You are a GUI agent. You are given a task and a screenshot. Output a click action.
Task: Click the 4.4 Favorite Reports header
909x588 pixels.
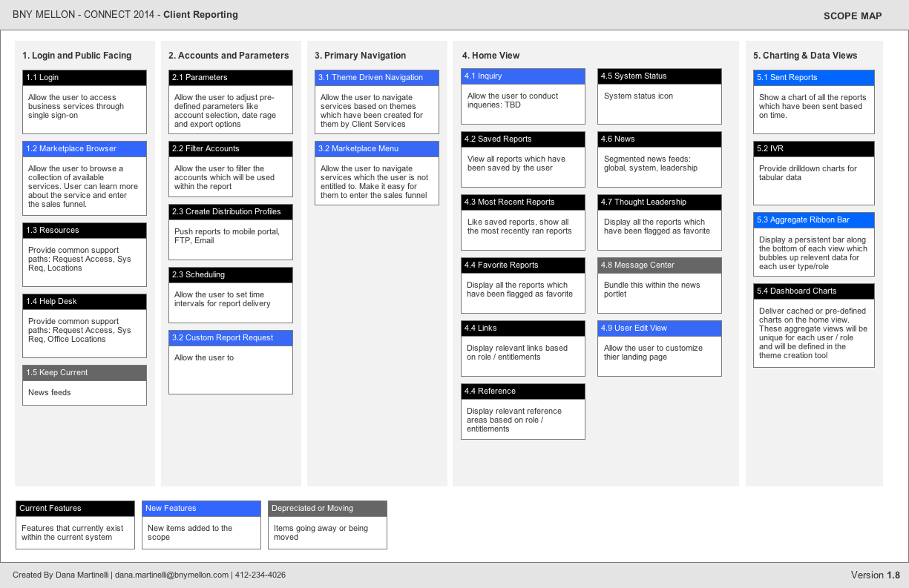[x=523, y=265]
